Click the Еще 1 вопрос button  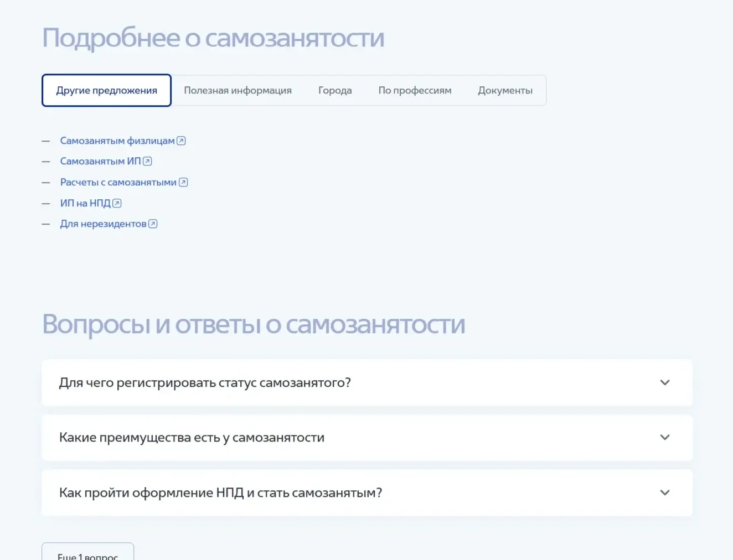88,552
